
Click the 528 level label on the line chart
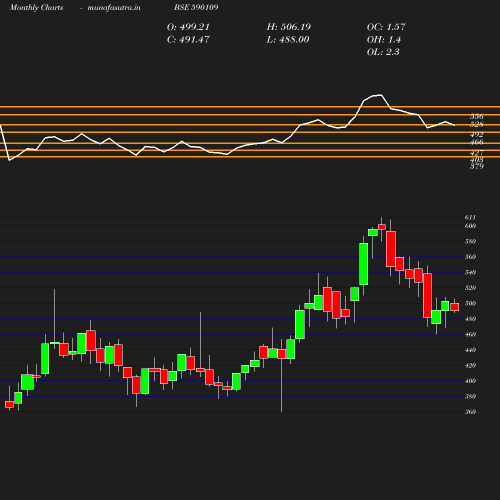(x=476, y=125)
